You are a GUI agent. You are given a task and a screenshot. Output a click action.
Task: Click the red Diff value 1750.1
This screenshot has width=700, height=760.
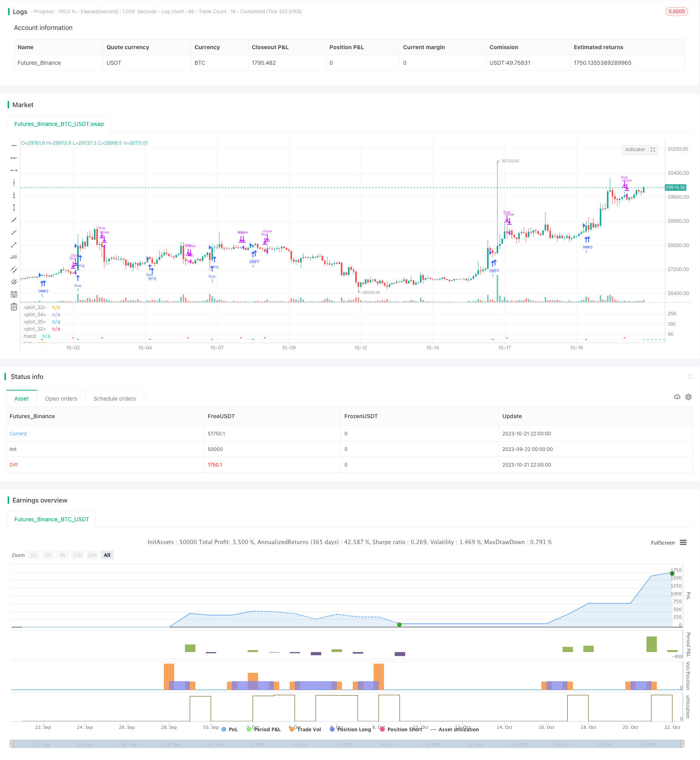point(215,465)
